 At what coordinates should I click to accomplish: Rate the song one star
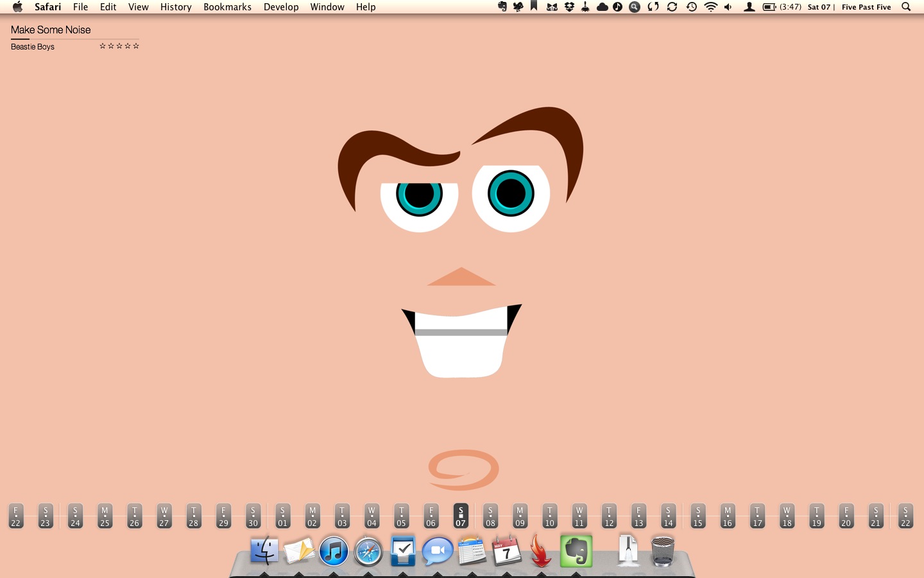(103, 46)
